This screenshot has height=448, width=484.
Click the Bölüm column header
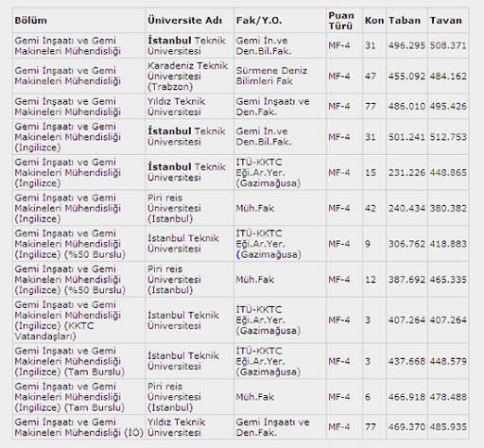[x=31, y=21]
